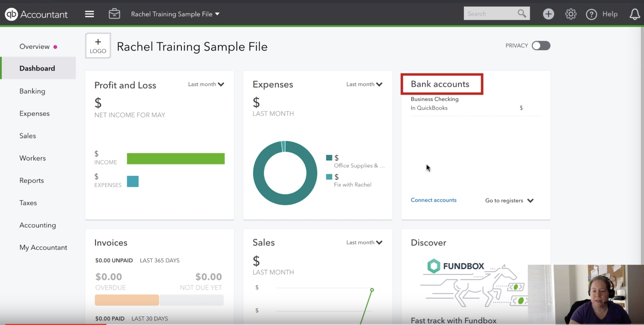Toggle the PRIVACY switch

point(541,46)
